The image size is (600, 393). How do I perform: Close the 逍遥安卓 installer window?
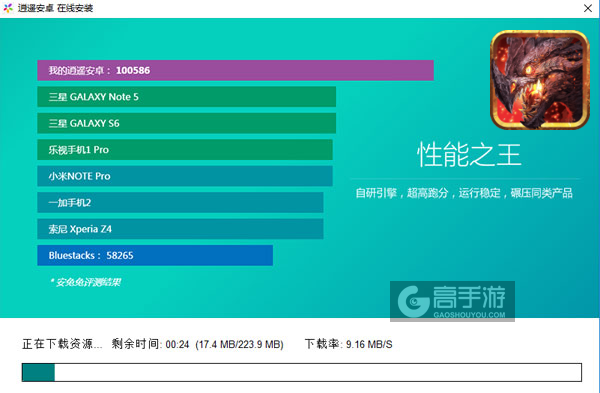[588, 8]
